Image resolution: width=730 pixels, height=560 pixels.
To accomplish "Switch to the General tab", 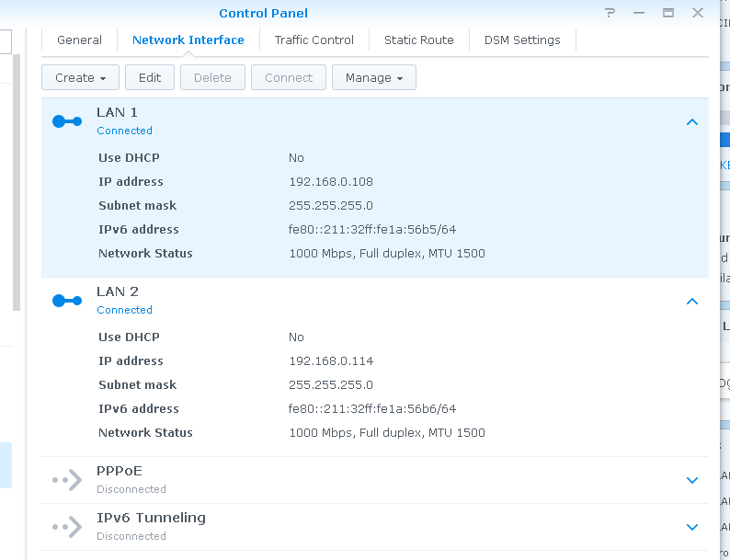I will (79, 40).
